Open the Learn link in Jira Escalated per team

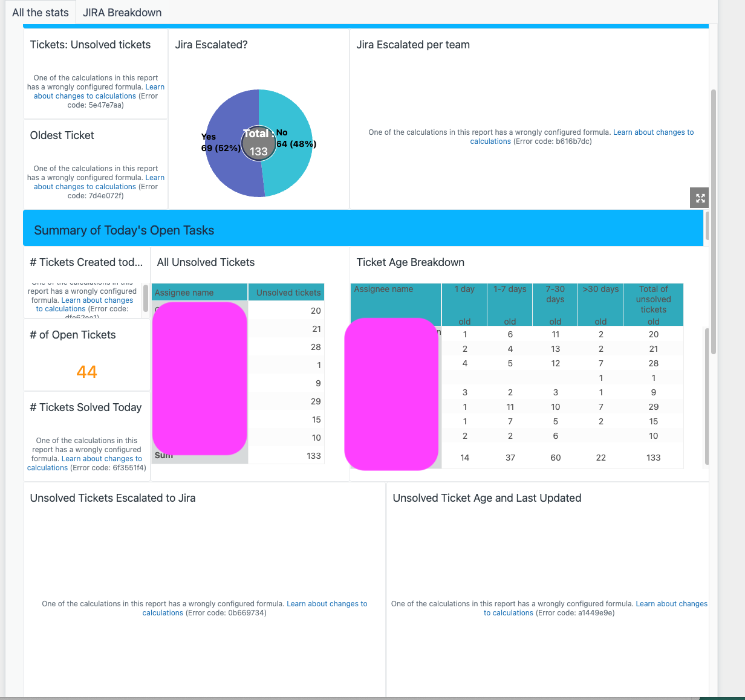(x=653, y=132)
